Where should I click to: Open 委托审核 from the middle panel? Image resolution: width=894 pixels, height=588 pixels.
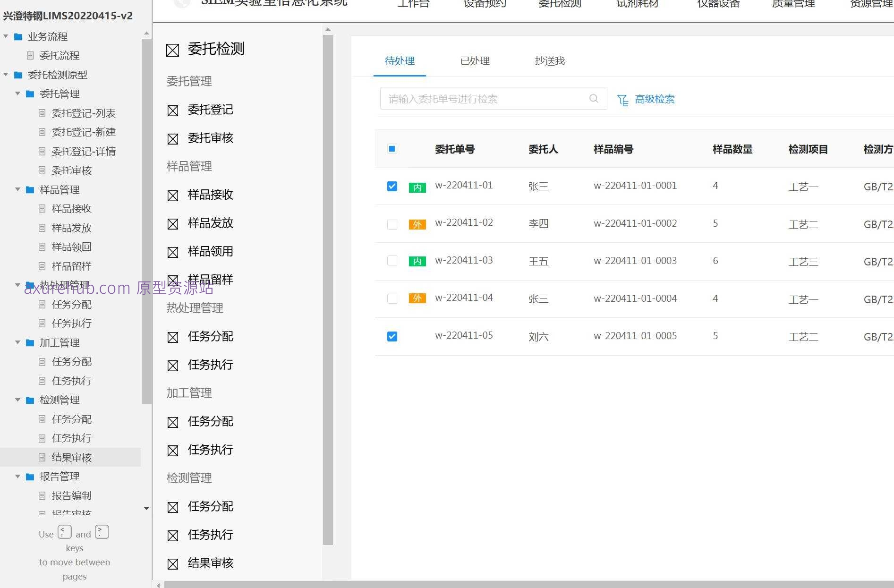(x=210, y=138)
